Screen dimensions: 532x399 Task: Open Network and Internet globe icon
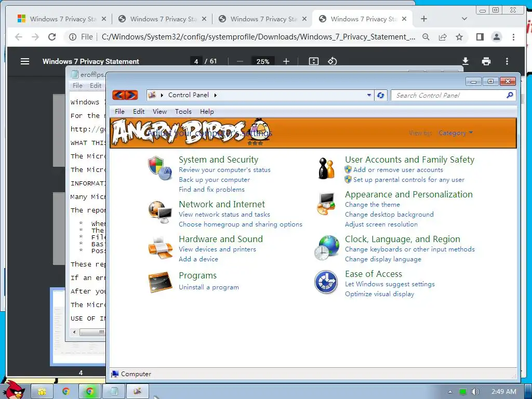pyautogui.click(x=160, y=212)
